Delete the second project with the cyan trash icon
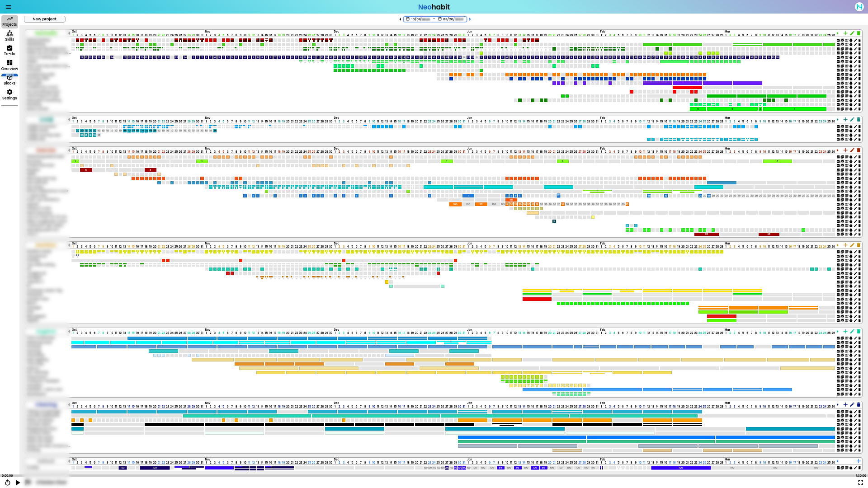The image size is (868, 488). coord(859,119)
